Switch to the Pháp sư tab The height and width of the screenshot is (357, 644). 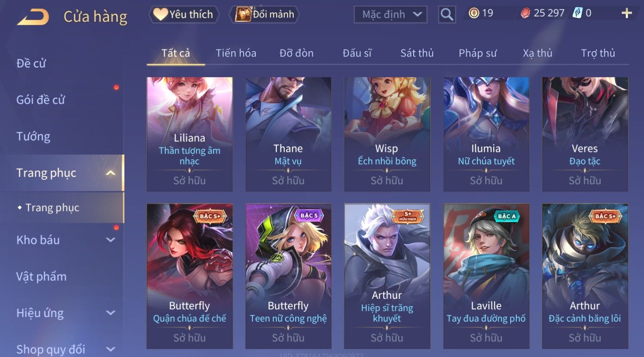click(478, 53)
